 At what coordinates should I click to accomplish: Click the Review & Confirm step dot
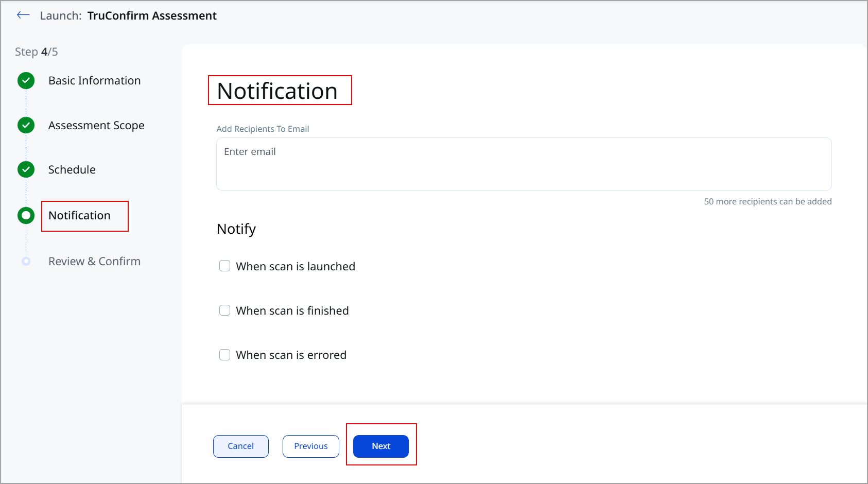[26, 261]
